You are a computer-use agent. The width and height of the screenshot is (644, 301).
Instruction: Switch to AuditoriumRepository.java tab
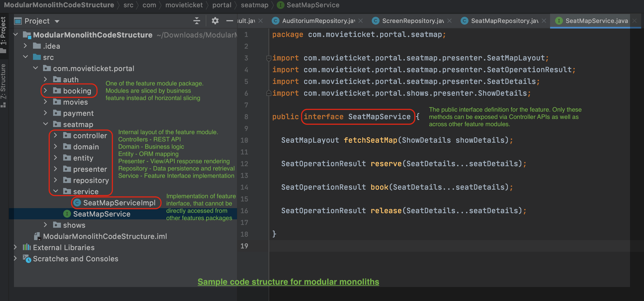(x=318, y=21)
